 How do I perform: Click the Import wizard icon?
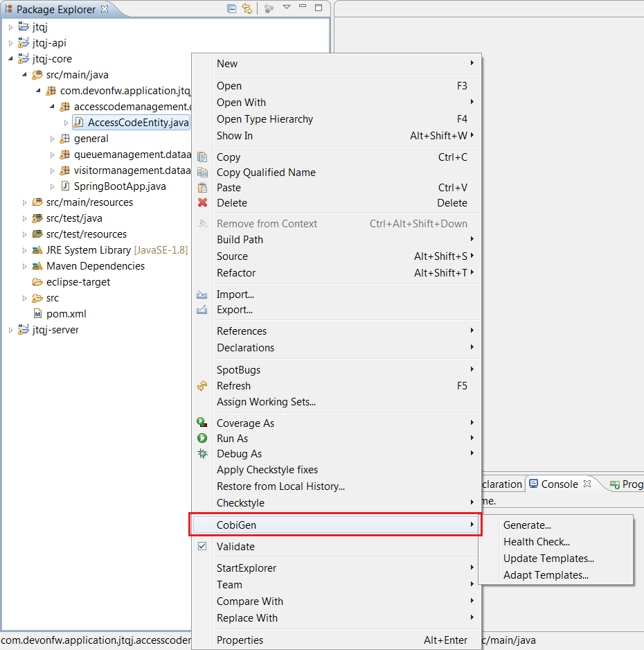tap(203, 294)
